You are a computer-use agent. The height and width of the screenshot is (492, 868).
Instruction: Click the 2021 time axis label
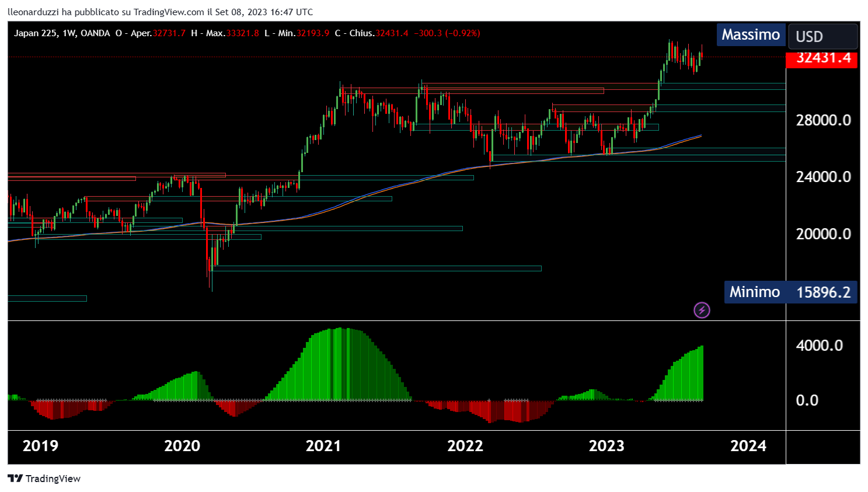click(x=323, y=446)
